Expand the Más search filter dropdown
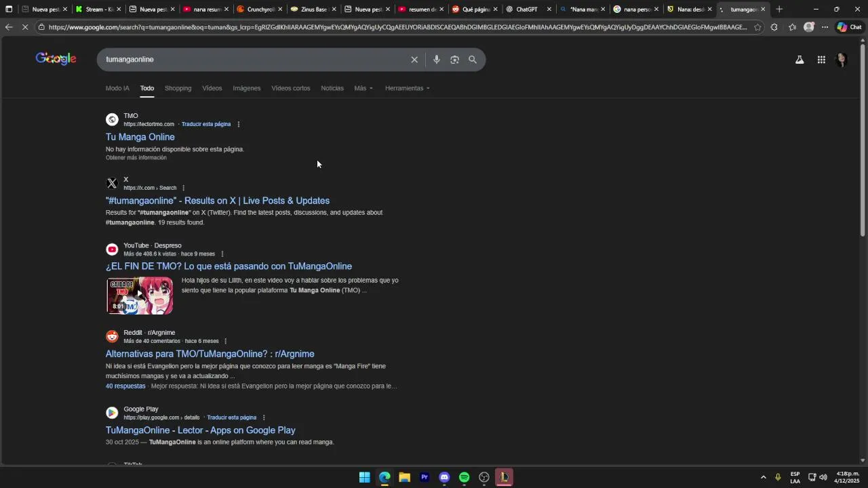Image resolution: width=868 pixels, height=488 pixels. 363,88
